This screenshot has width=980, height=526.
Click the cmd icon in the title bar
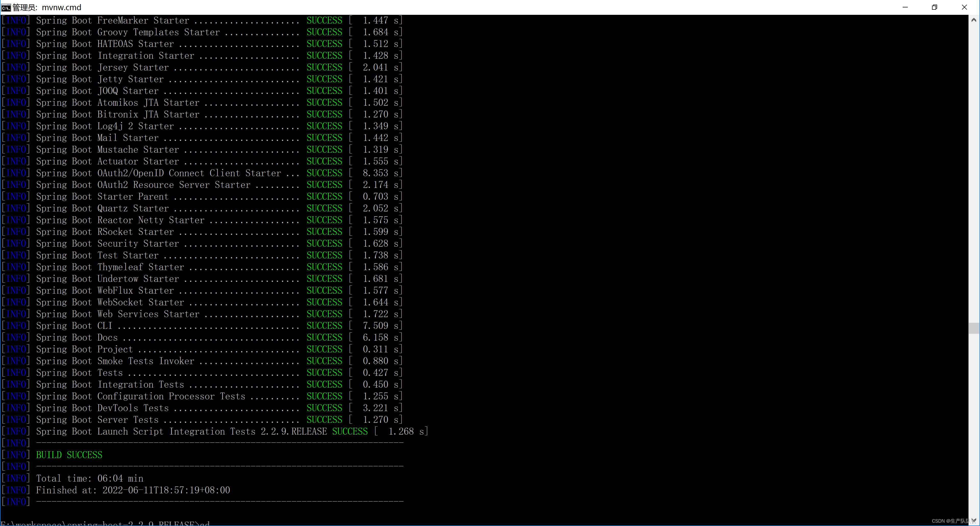click(x=6, y=8)
